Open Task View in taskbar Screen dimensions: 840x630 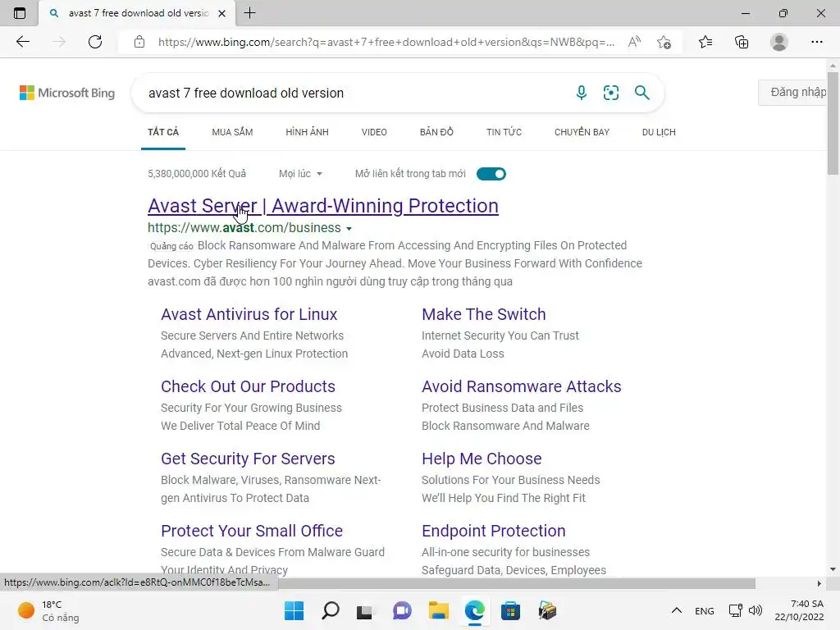pos(365,610)
